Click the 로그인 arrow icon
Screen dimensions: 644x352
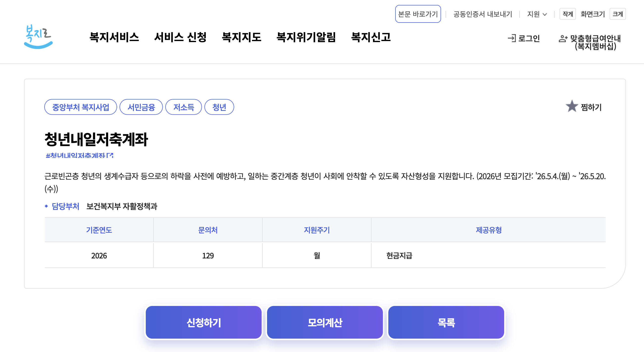click(512, 38)
